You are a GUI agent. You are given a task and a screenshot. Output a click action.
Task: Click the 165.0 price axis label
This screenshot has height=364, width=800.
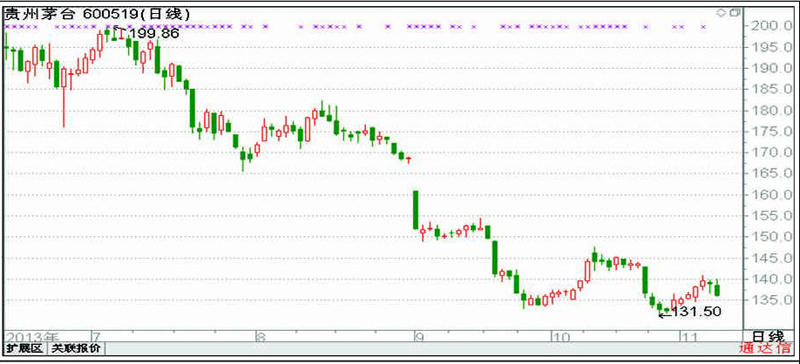click(771, 174)
